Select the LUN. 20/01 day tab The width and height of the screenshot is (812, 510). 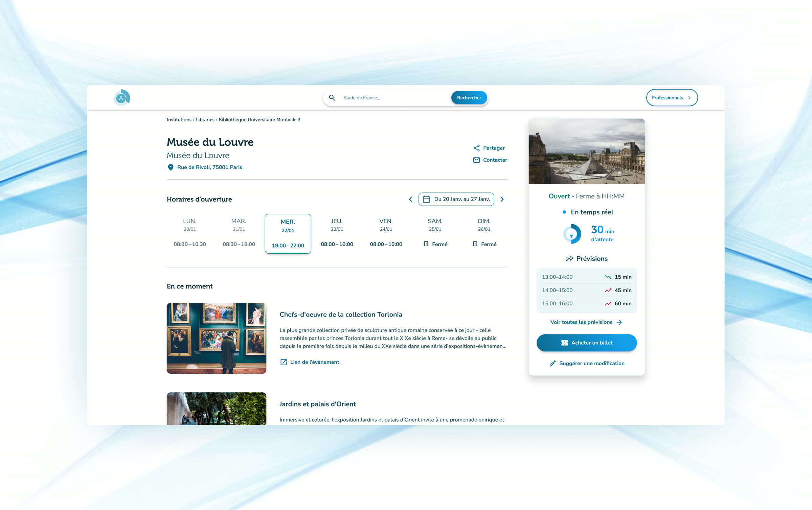pos(190,233)
